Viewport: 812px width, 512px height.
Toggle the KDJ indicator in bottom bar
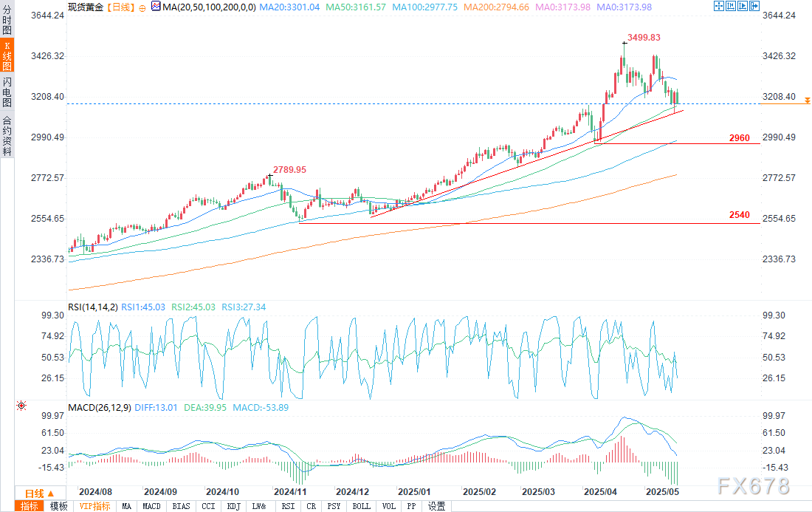(232, 506)
